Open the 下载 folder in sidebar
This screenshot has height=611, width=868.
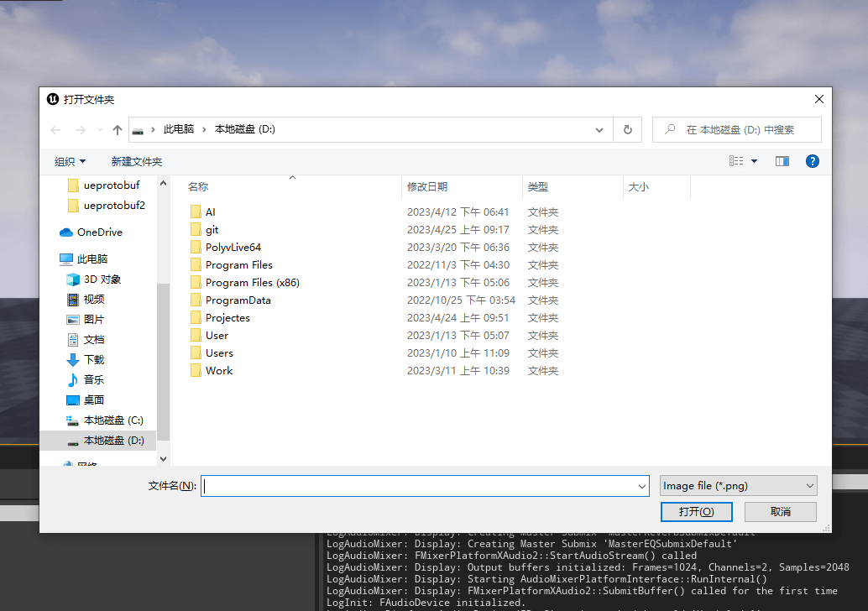pos(94,360)
